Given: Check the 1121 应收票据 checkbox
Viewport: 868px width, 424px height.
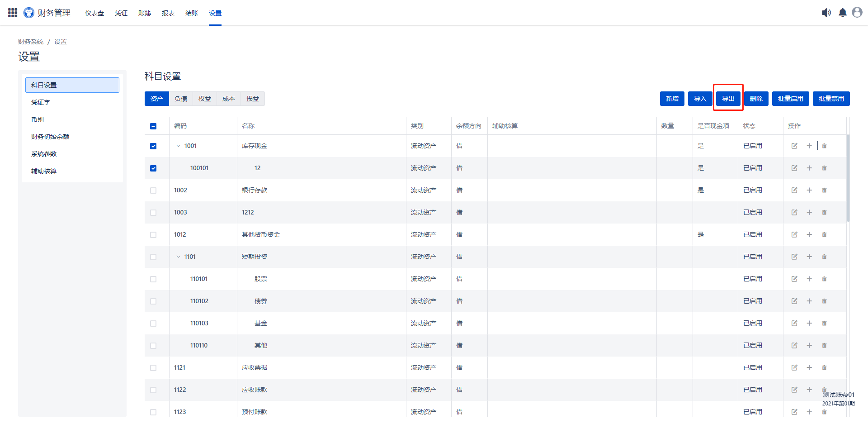Looking at the screenshot, I should tap(153, 368).
